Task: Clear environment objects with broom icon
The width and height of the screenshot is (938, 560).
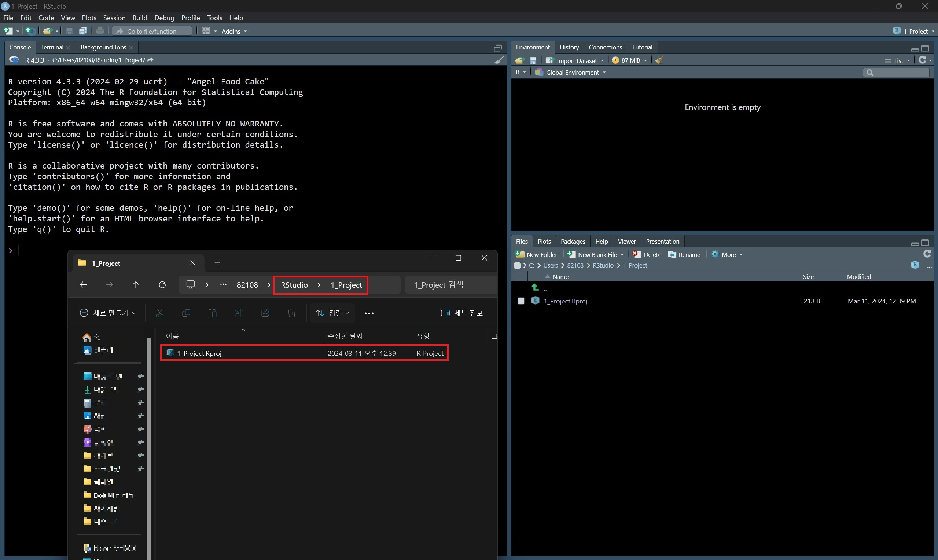Action: [659, 60]
